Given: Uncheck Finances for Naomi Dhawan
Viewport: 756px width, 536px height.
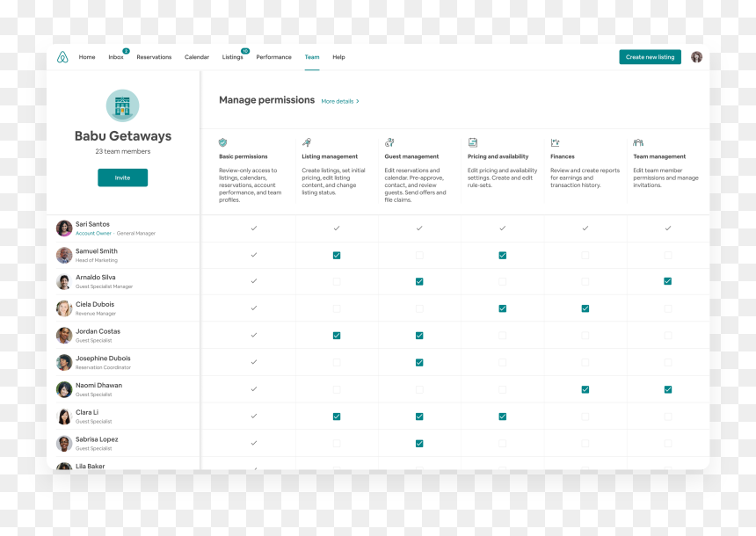Looking at the screenshot, I should (585, 389).
